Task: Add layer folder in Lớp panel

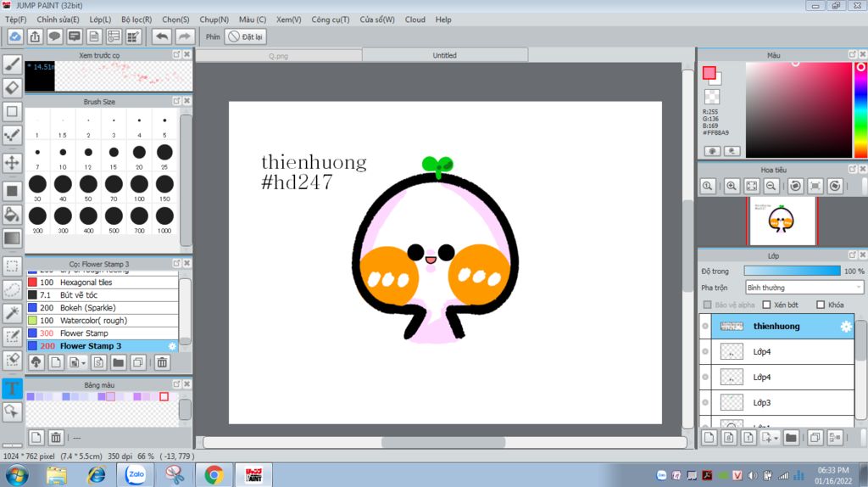Action: (x=791, y=438)
